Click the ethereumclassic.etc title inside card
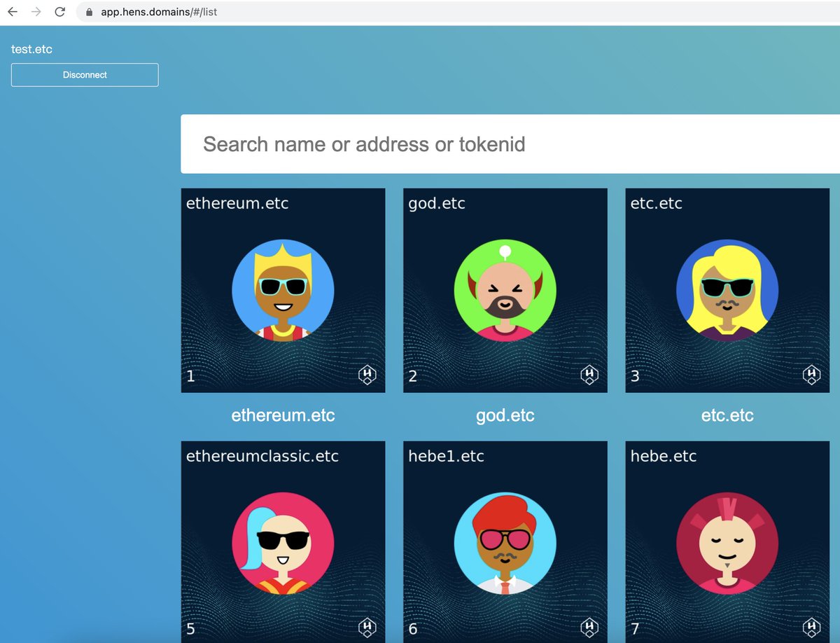840x643 pixels. point(262,456)
